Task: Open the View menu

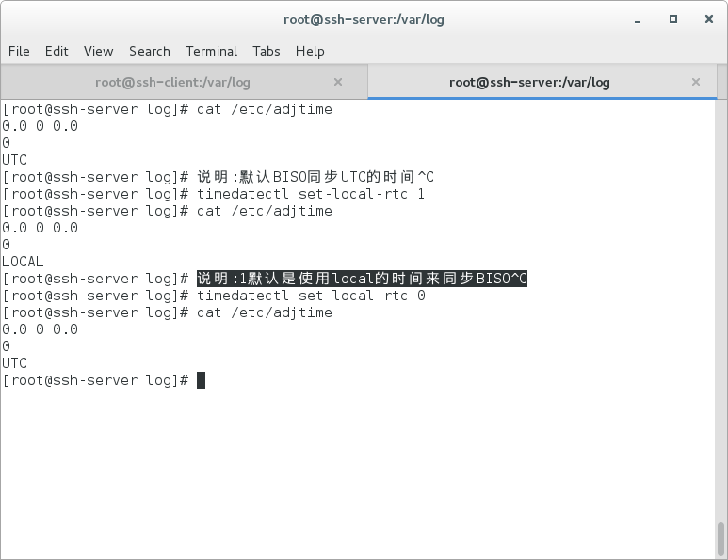Action: tap(99, 51)
